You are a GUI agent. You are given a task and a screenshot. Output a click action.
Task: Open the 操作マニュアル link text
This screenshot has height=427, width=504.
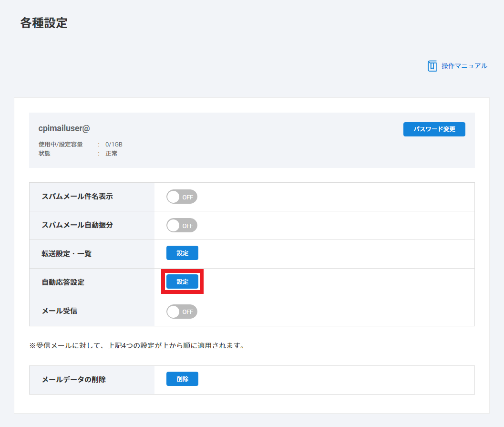pos(464,66)
